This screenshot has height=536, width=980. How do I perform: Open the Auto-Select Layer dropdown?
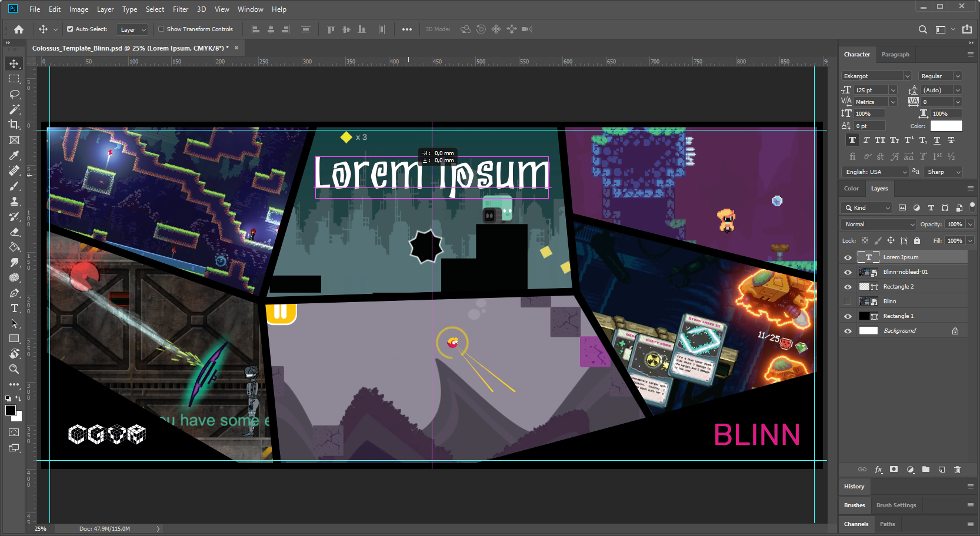click(x=132, y=29)
